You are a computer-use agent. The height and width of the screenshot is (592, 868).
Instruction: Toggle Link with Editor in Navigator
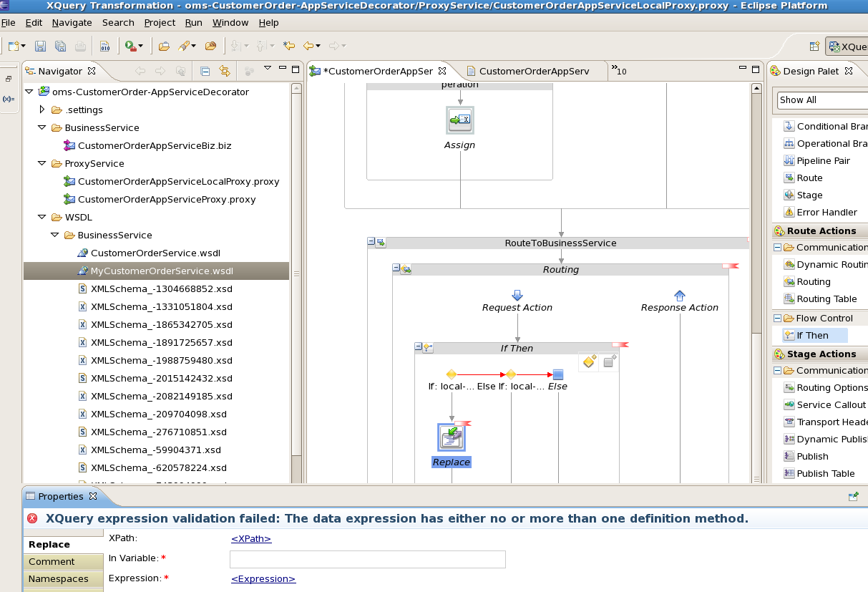[225, 71]
